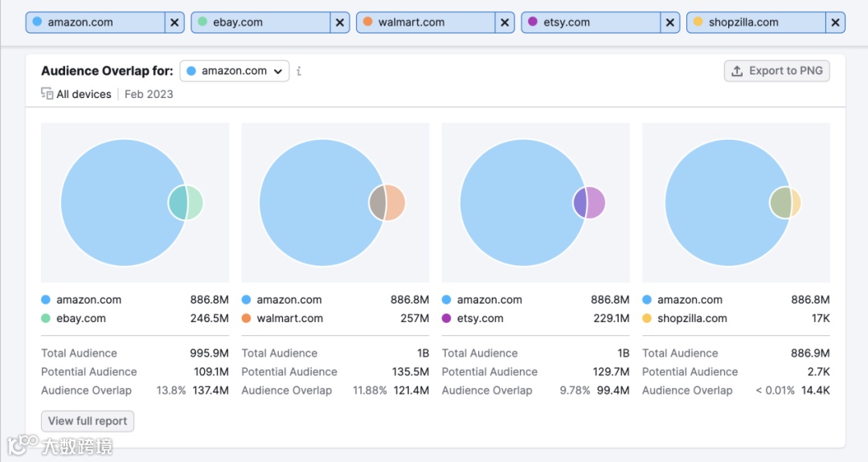Click the 137.4M audience overlap value
The width and height of the screenshot is (868, 462).
coord(211,390)
